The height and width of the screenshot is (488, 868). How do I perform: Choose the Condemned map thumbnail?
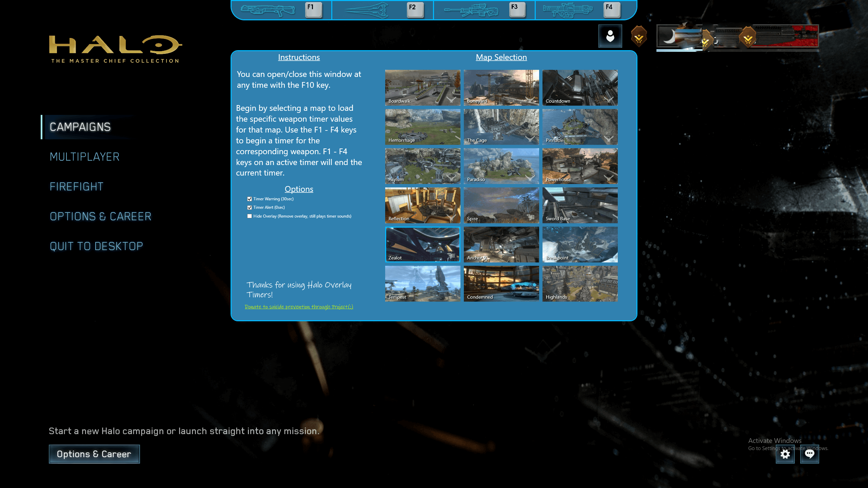point(501,284)
